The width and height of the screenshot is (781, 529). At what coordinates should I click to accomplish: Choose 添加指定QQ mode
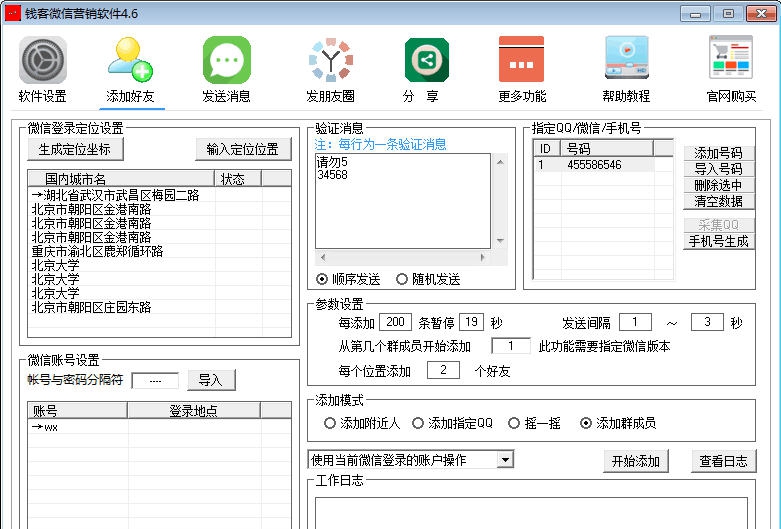453,423
